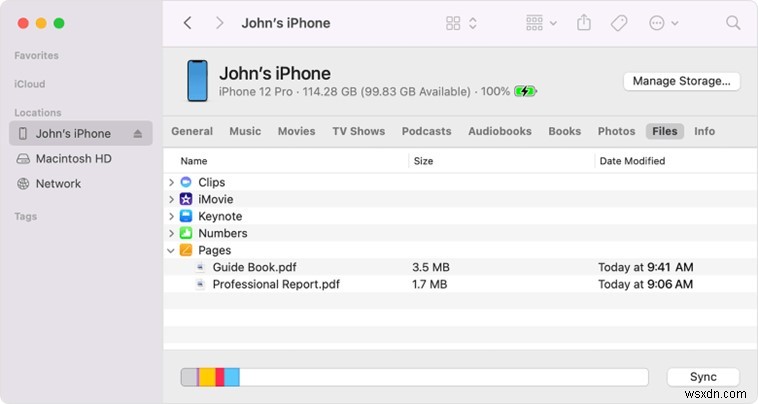Open the More actions ellipsis icon

coord(656,23)
